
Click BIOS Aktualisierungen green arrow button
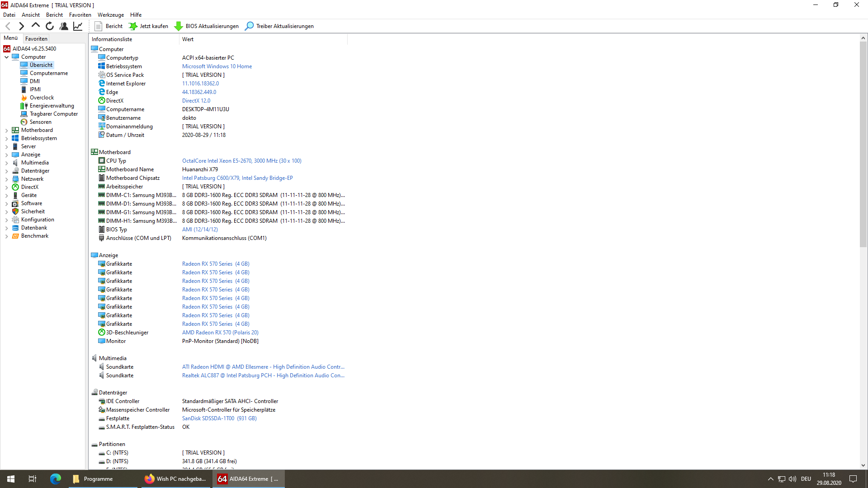[x=207, y=26]
